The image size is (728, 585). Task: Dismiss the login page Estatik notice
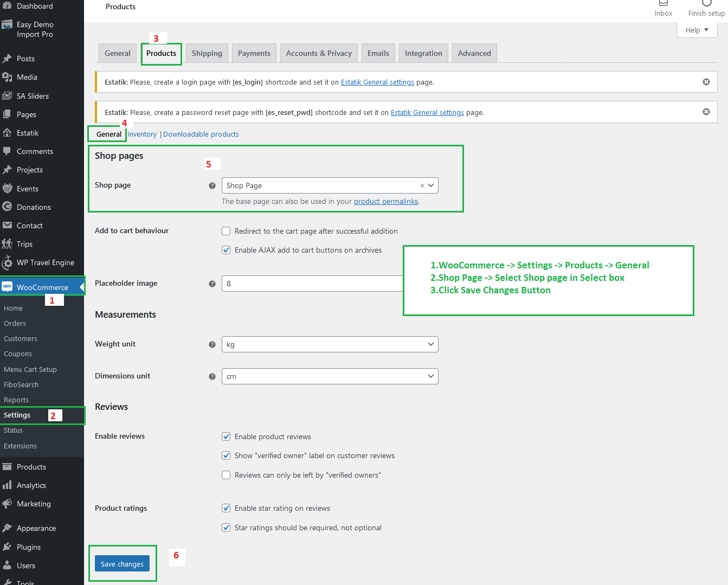click(x=706, y=82)
